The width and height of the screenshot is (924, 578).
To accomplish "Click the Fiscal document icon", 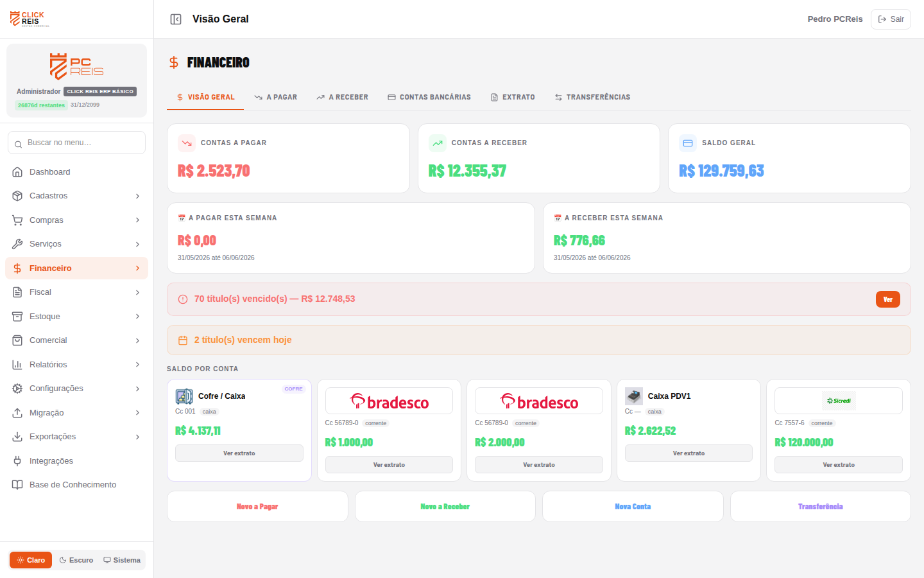I will click(17, 292).
